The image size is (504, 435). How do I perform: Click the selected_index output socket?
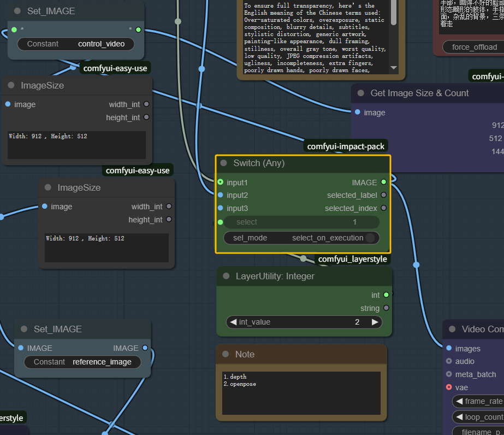(x=383, y=208)
